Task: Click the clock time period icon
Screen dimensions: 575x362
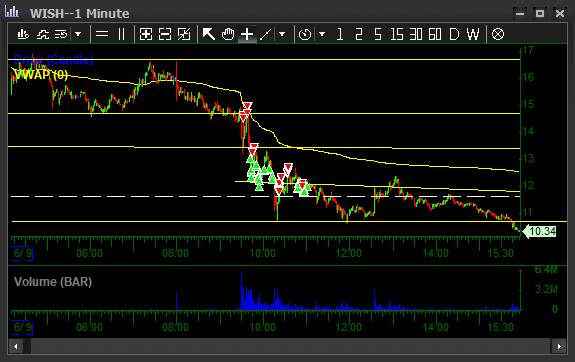Action: click(305, 34)
